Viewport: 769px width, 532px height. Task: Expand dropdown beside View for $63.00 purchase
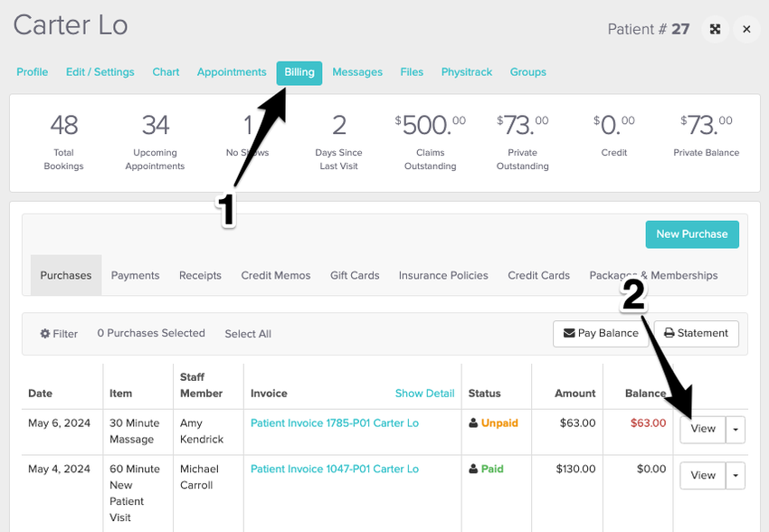pos(736,430)
